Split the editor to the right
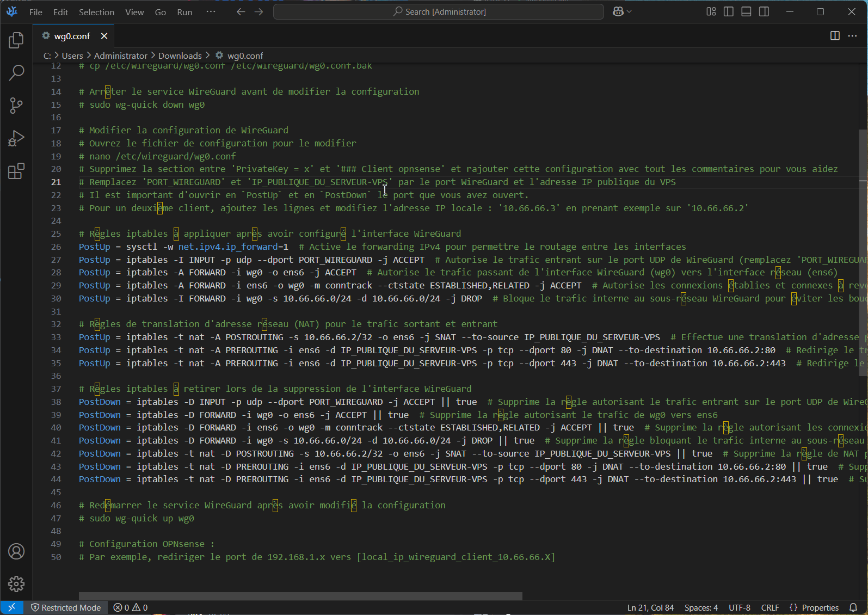 coord(834,36)
